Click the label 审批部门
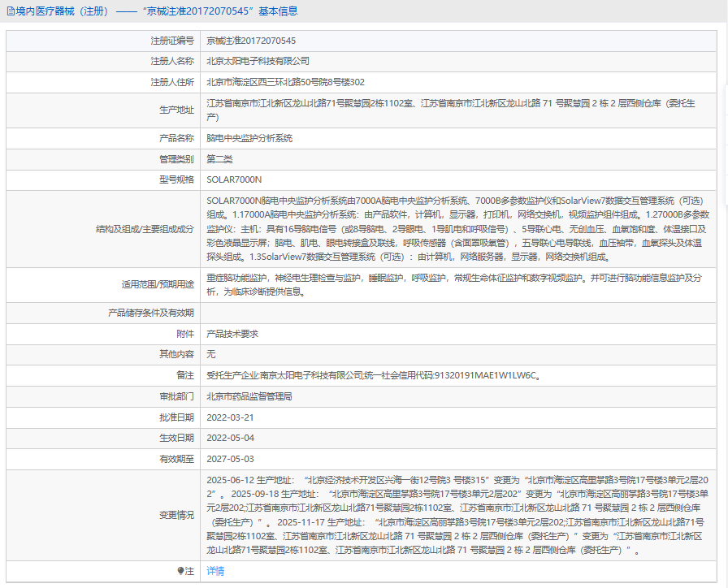The image size is (728, 588). [x=176, y=396]
